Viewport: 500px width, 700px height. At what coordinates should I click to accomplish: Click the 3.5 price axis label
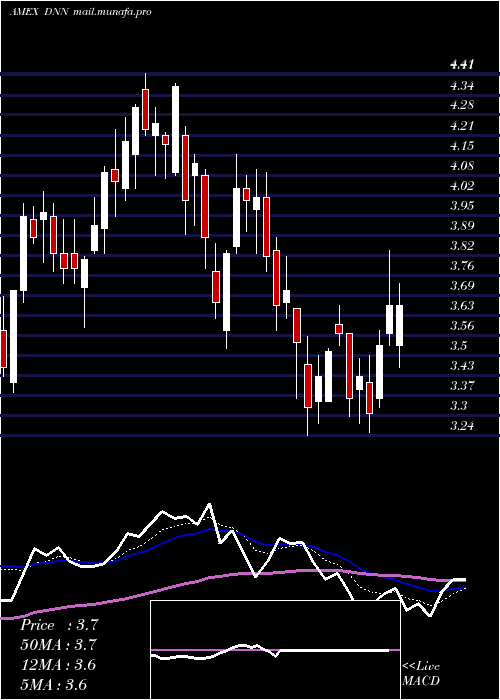click(x=458, y=346)
